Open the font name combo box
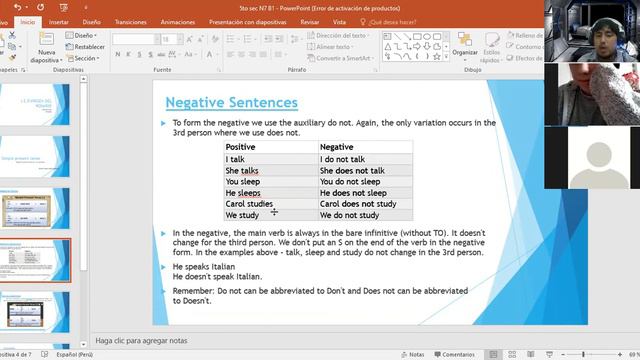The height and width of the screenshot is (360, 640). (x=136, y=39)
